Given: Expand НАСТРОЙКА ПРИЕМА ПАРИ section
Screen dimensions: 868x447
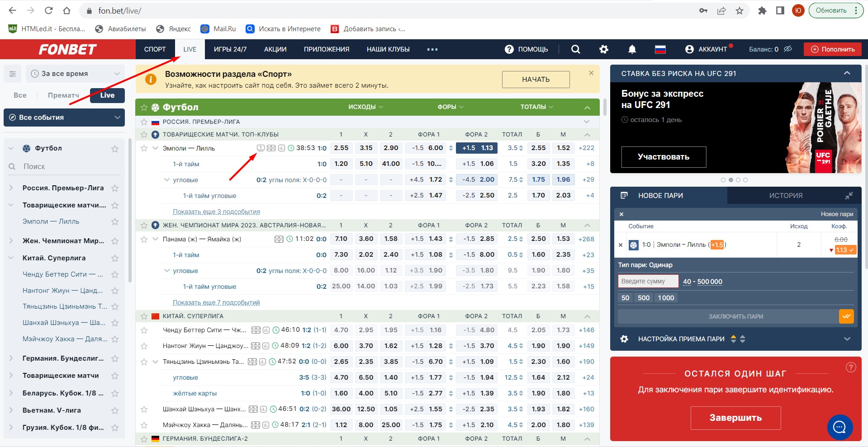Looking at the screenshot, I should pos(847,339).
